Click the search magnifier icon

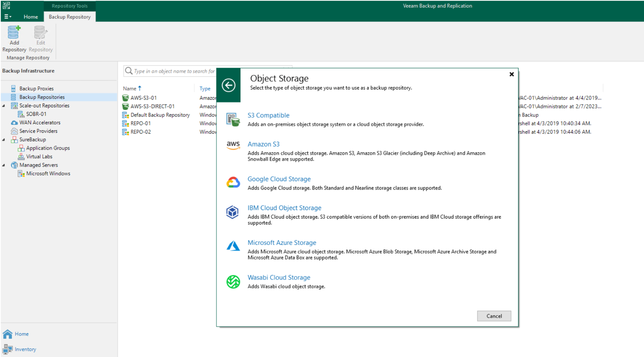click(x=129, y=71)
